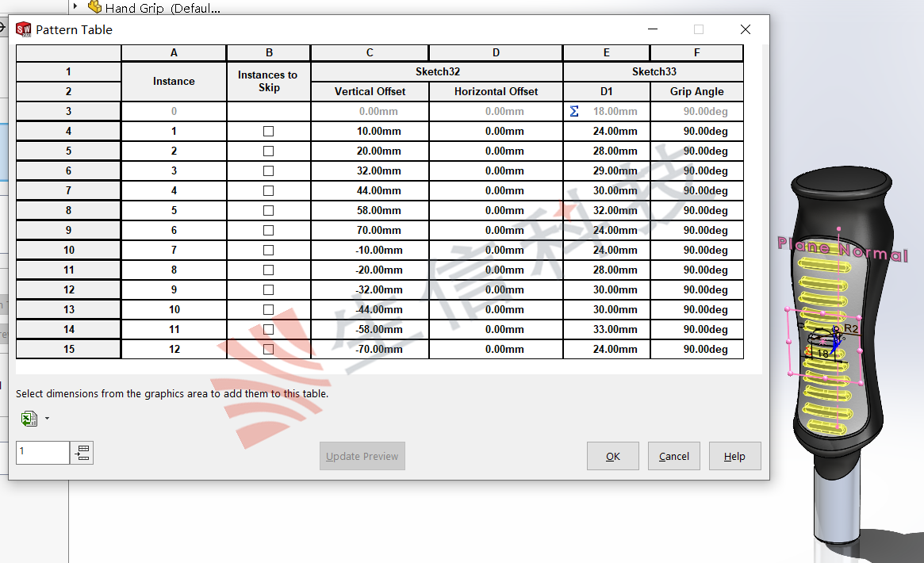Click the 18 dimension on the grip model

pyautogui.click(x=822, y=354)
